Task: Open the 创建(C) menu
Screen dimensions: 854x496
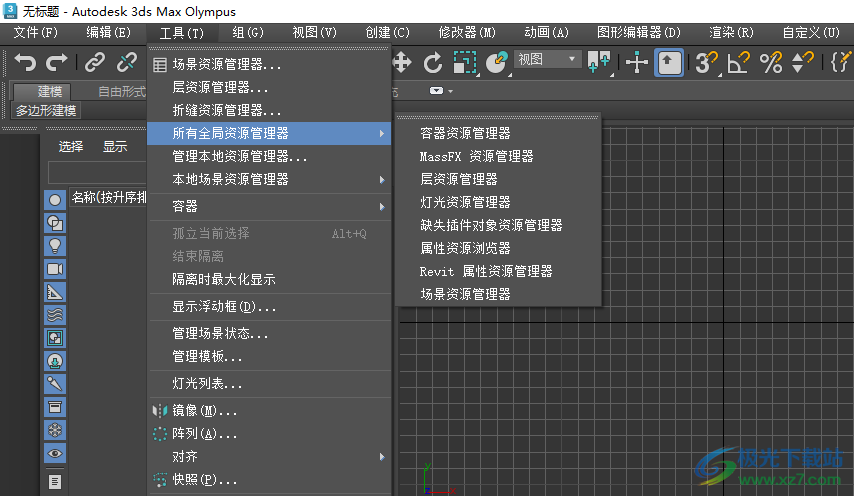Action: 387,33
